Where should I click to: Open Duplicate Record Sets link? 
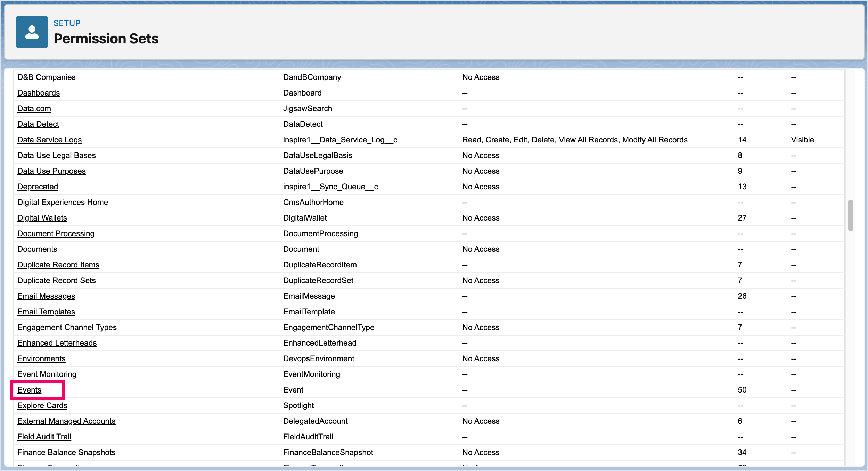(56, 280)
